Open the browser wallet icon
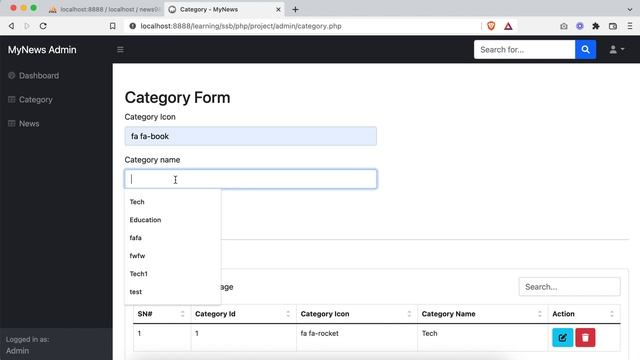Image resolution: width=640 pixels, height=360 pixels. (x=613, y=26)
